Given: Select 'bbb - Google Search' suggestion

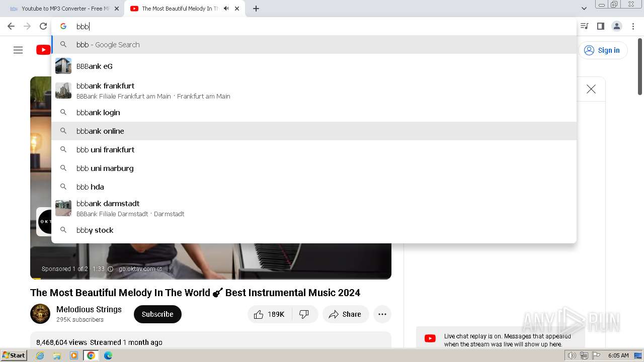Looking at the screenshot, I should (x=314, y=44).
